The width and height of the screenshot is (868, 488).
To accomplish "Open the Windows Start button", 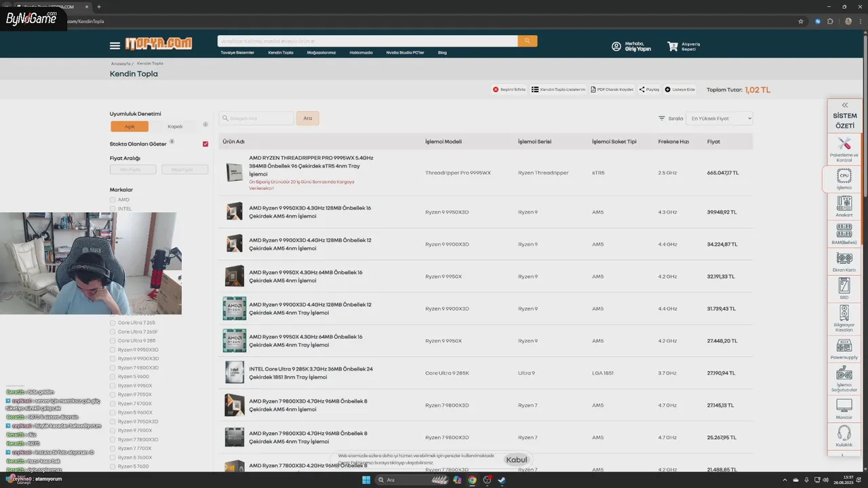I will click(x=366, y=480).
